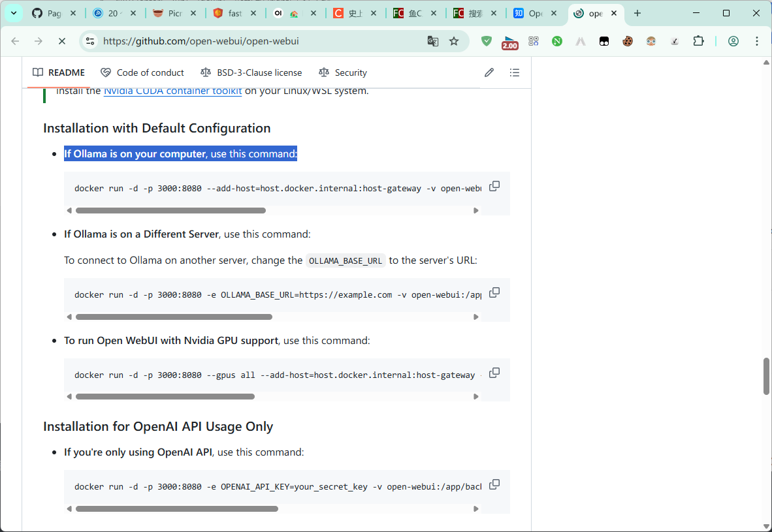Click scrollbar thumb under GPU docker command
Viewport: 772px width, 532px height.
pyautogui.click(x=165, y=397)
